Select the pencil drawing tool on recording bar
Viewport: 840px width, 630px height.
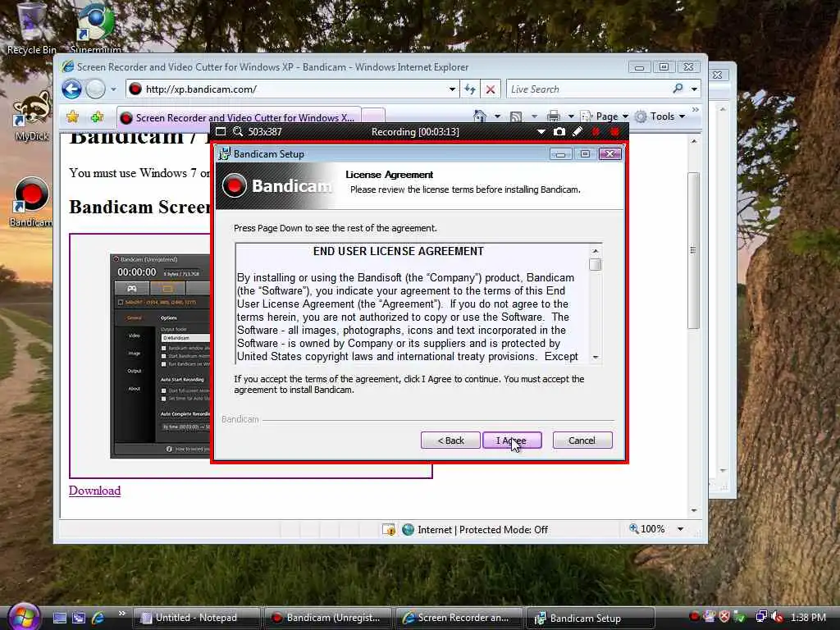(577, 132)
